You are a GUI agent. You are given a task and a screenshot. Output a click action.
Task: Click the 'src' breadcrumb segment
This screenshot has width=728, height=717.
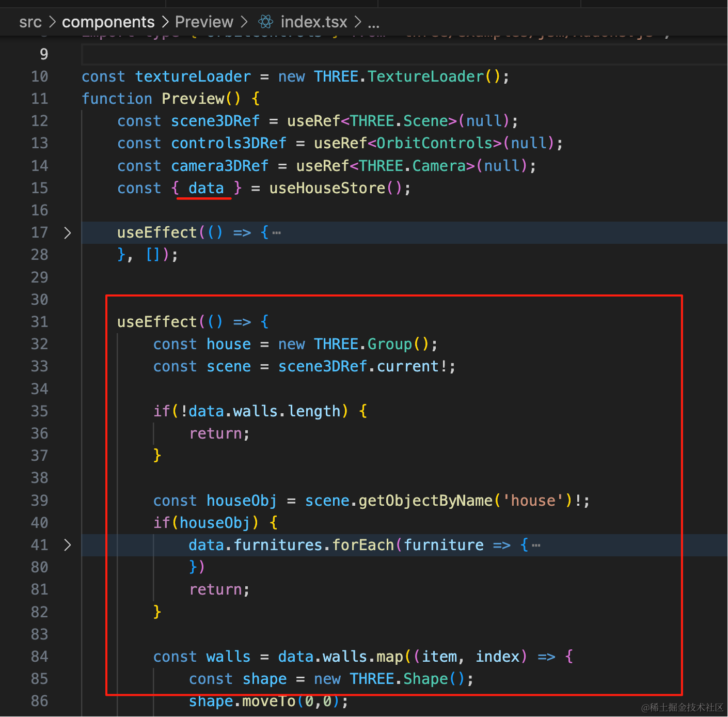pos(30,22)
